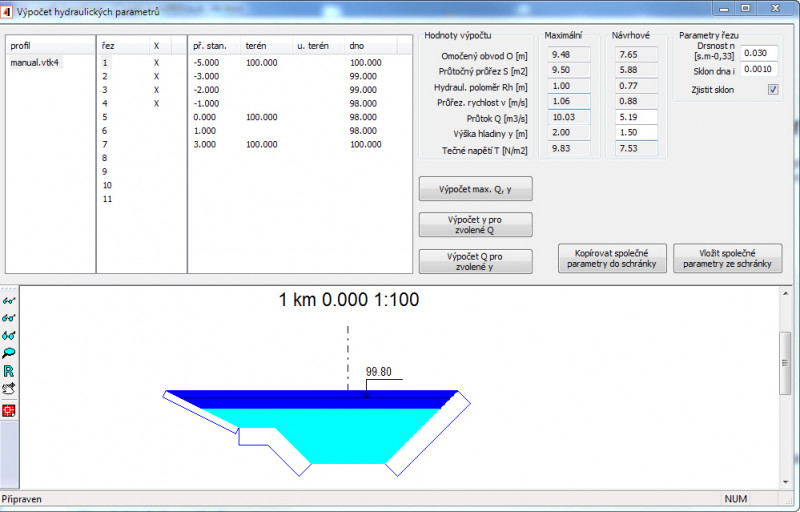Click the cyan R redraw icon
This screenshot has width=800, height=512.
click(9, 371)
